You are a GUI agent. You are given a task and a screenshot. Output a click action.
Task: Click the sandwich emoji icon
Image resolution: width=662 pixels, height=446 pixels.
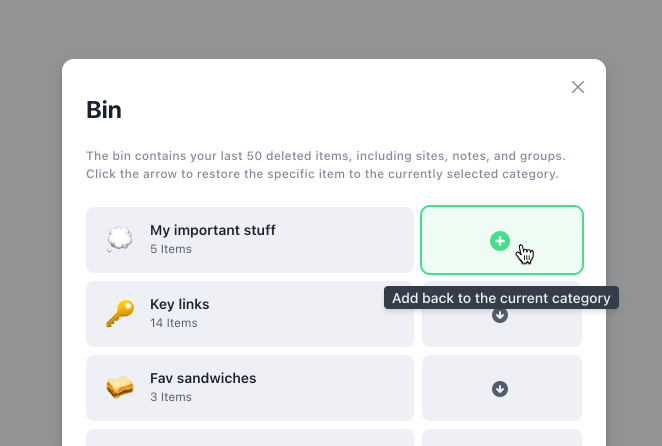point(120,387)
